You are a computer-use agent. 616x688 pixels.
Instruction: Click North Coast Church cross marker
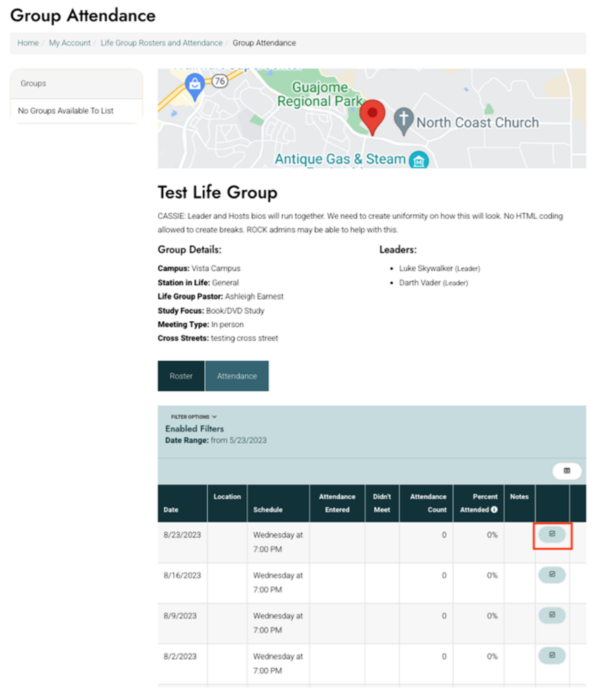pos(404,121)
